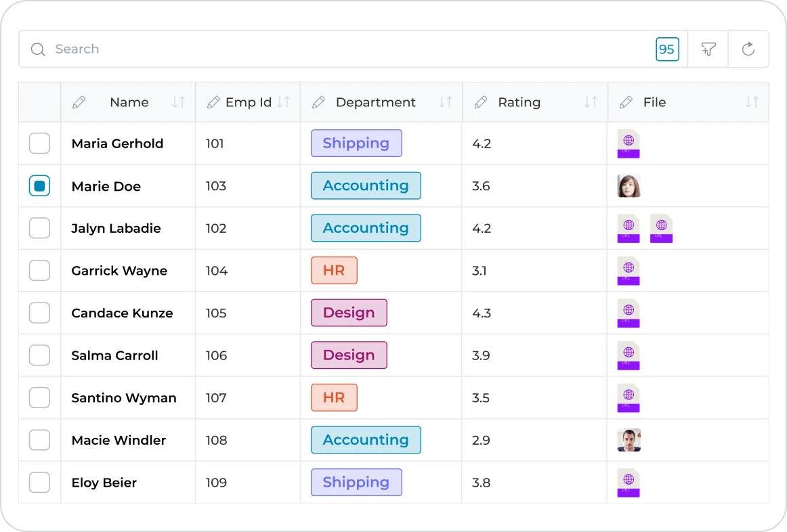Click the pencil icon in Department header

(318, 102)
